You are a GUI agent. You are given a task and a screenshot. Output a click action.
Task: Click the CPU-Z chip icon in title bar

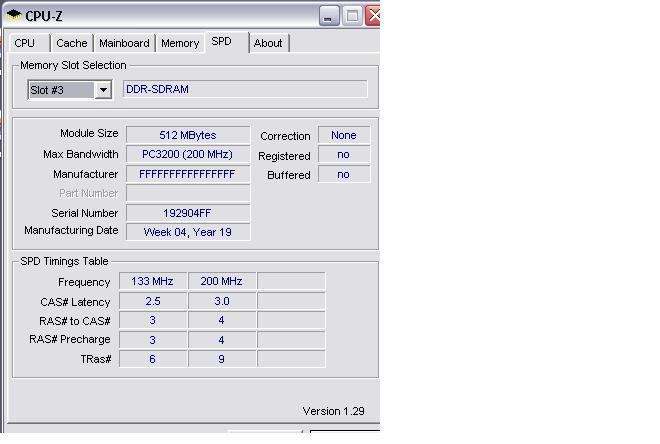tap(13, 16)
